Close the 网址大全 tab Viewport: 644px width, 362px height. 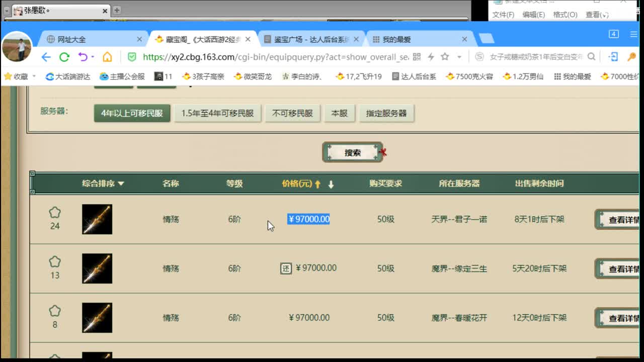coord(139,39)
